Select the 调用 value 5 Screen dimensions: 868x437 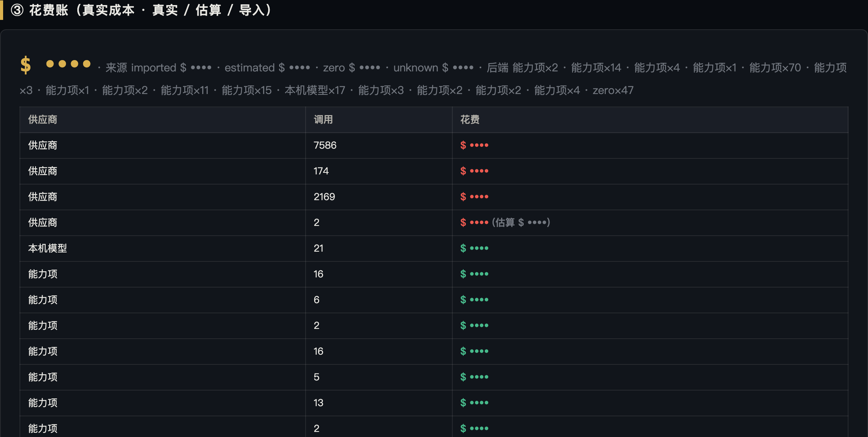tap(317, 377)
